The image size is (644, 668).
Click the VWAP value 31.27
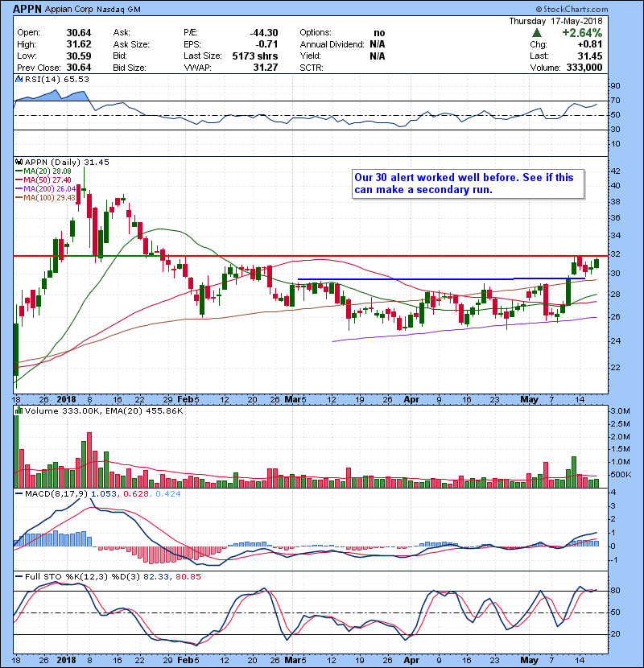(x=266, y=68)
